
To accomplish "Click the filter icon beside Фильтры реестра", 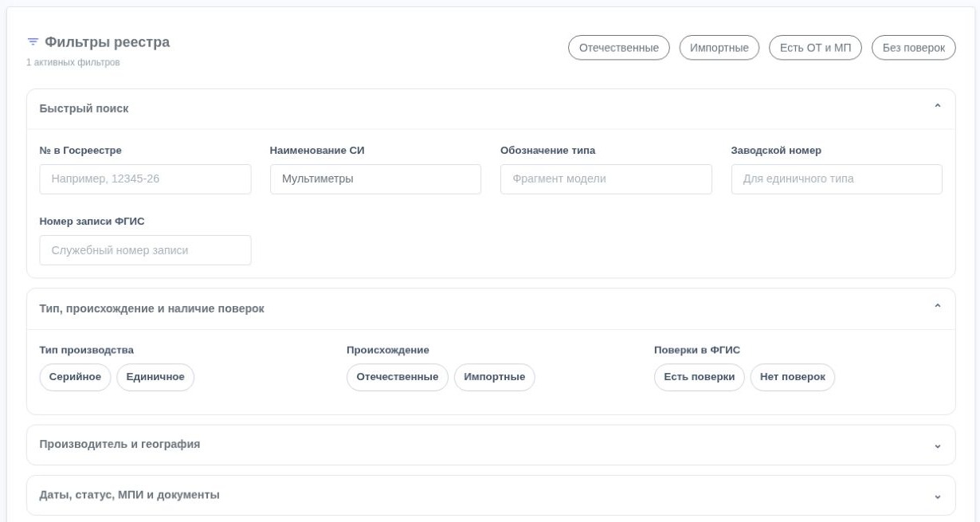I will tap(33, 42).
